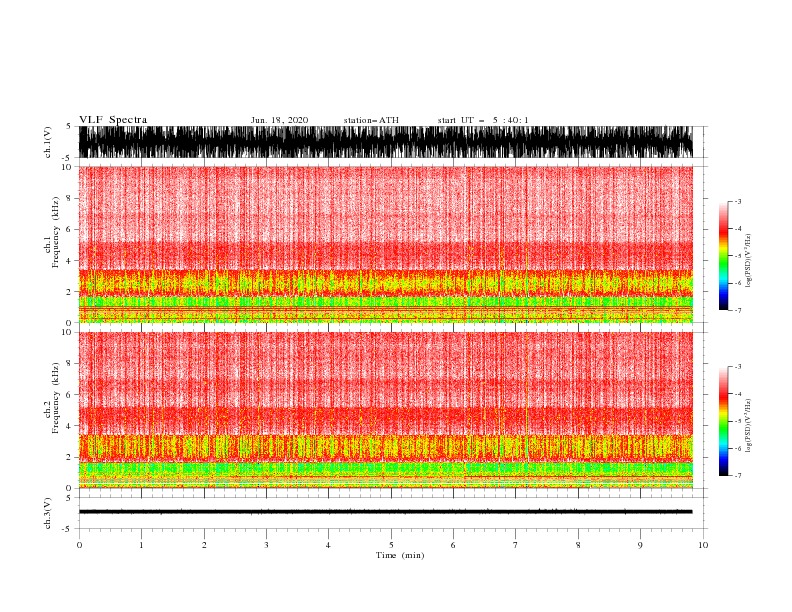The height and width of the screenshot is (612, 792).
Task: Click the "-3" label on the upper colorbar
Action: point(737,201)
